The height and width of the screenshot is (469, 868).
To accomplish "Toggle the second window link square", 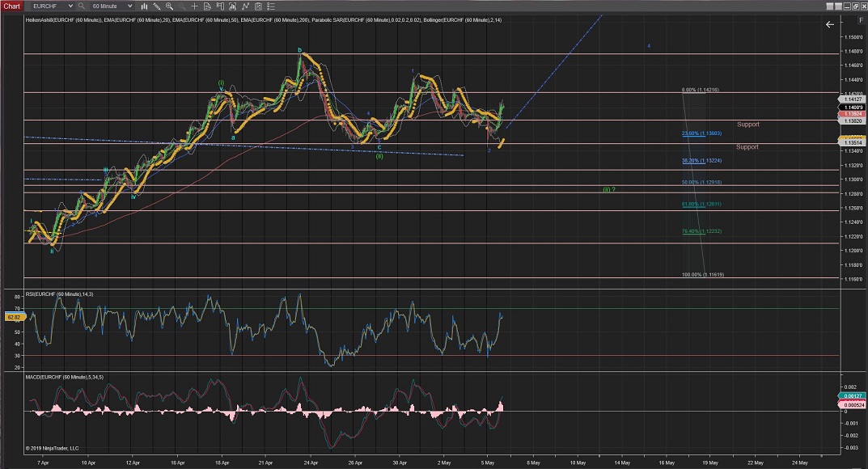I will [x=838, y=6].
